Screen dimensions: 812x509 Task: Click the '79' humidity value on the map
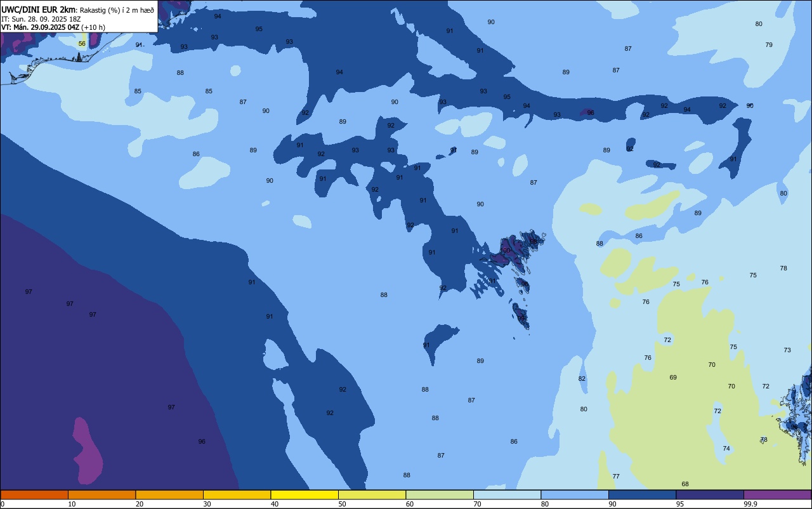(x=769, y=45)
